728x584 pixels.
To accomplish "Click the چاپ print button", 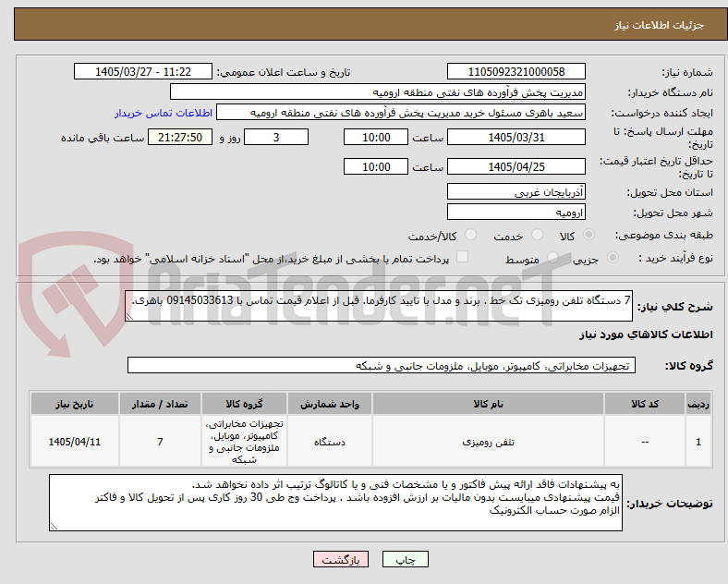I will coord(406,559).
